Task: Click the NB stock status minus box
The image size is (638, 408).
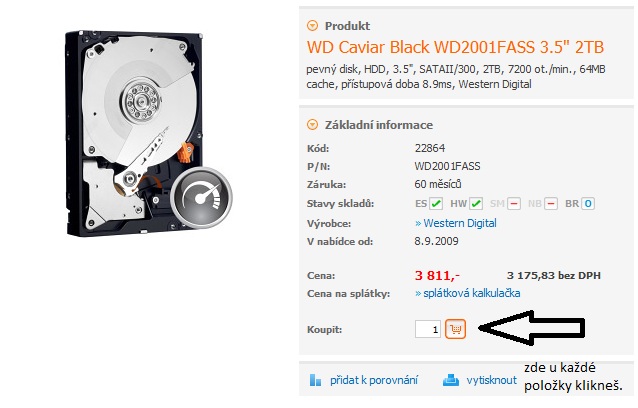Action: pos(551,203)
